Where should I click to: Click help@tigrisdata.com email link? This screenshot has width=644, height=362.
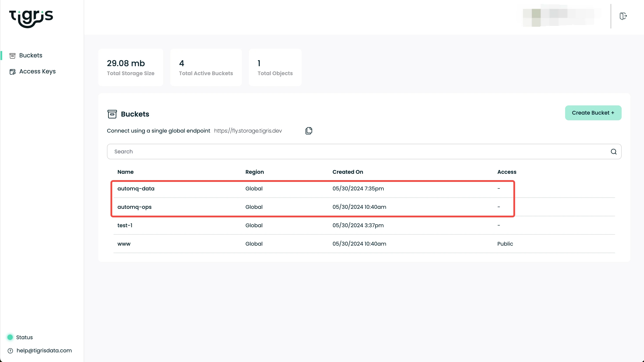(x=44, y=351)
